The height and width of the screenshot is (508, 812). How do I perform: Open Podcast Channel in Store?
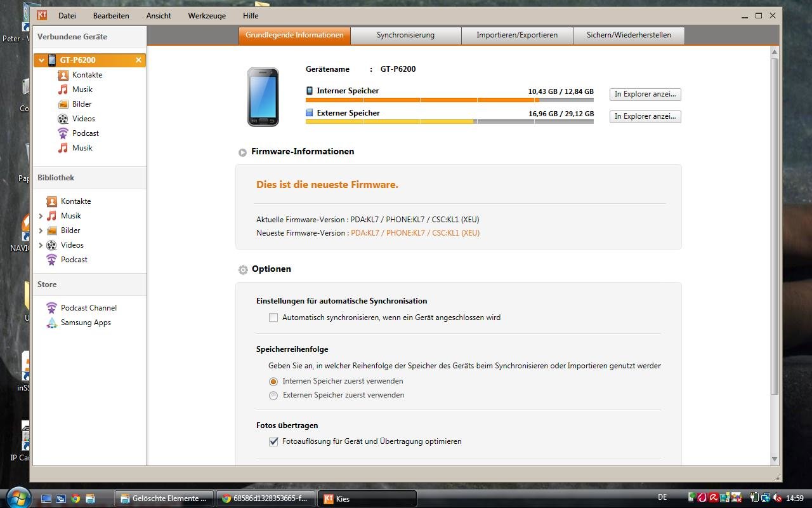click(x=81, y=308)
